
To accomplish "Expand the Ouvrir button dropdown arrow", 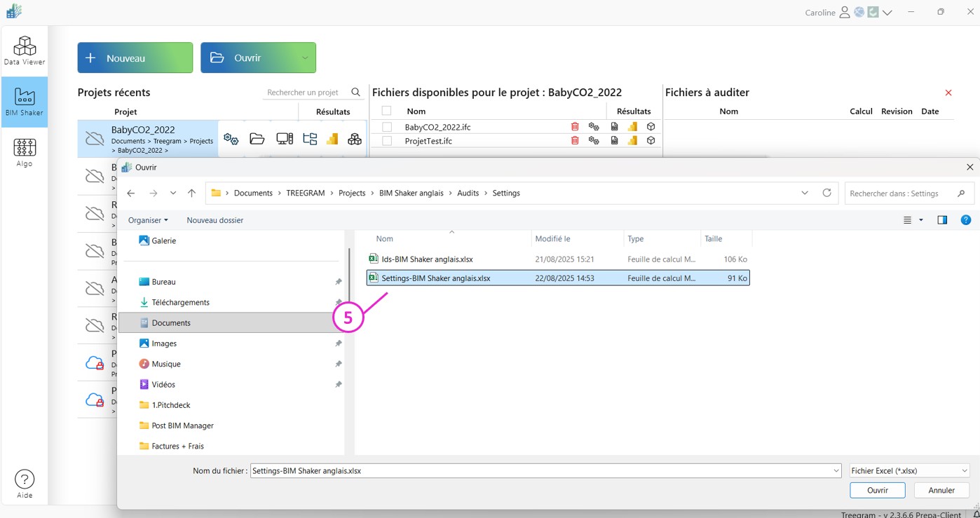I will pos(305,58).
